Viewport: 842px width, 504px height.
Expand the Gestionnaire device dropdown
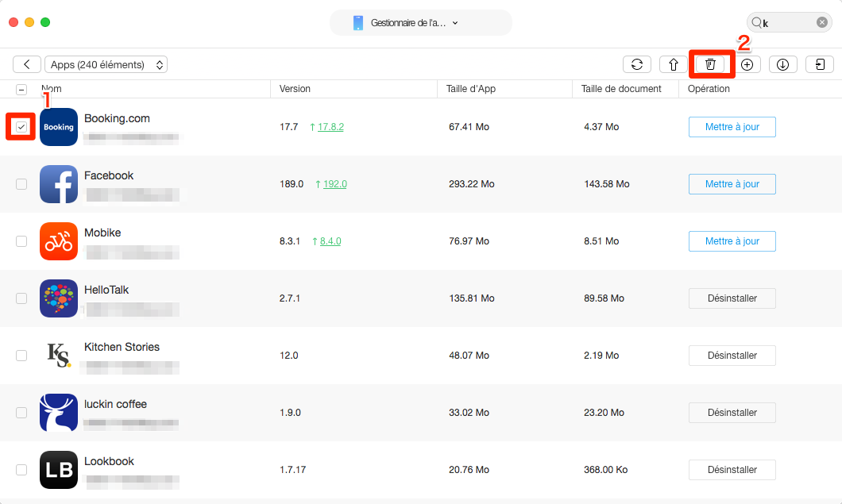(420, 23)
